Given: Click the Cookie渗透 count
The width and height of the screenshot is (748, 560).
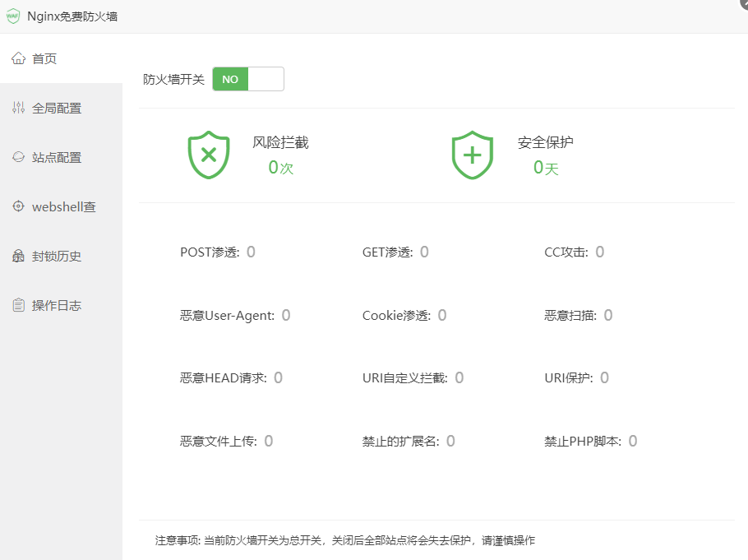Looking at the screenshot, I should [442, 315].
